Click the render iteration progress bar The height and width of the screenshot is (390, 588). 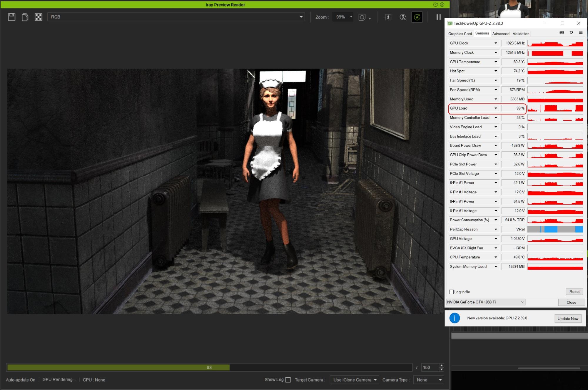pos(209,367)
